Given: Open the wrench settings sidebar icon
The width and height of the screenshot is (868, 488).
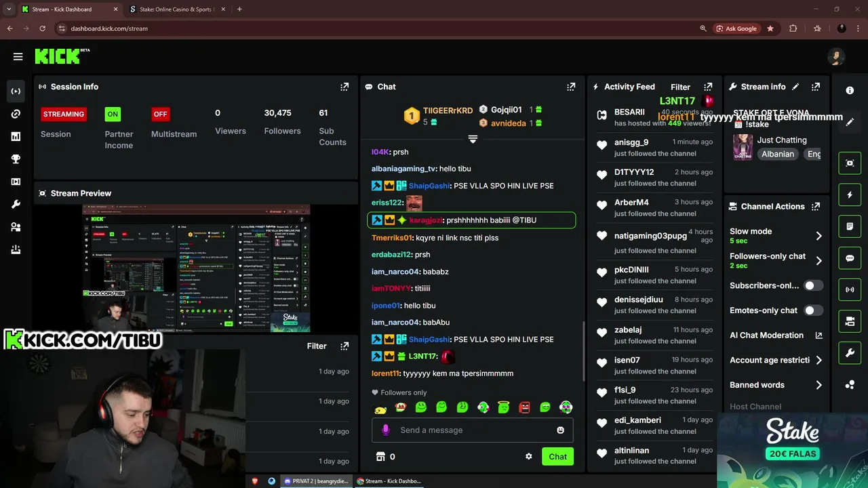Looking at the screenshot, I should click(x=16, y=204).
